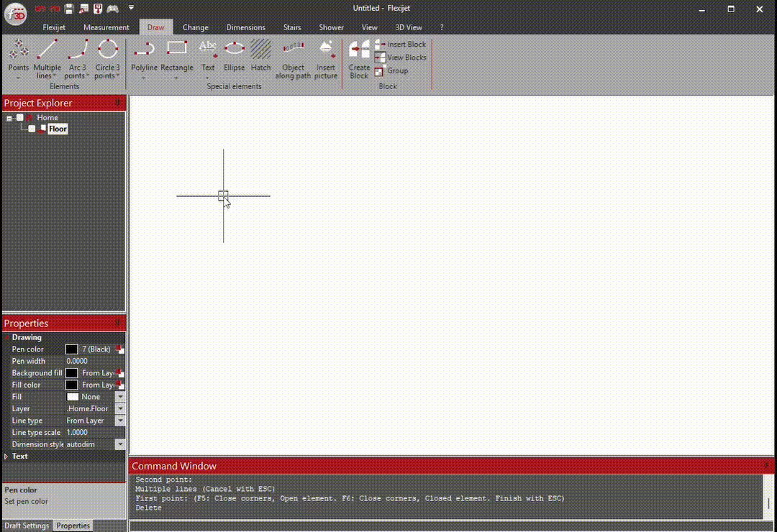Open the Points tool dropdown arrow
Image resolution: width=777 pixels, height=532 pixels.
coord(18,78)
